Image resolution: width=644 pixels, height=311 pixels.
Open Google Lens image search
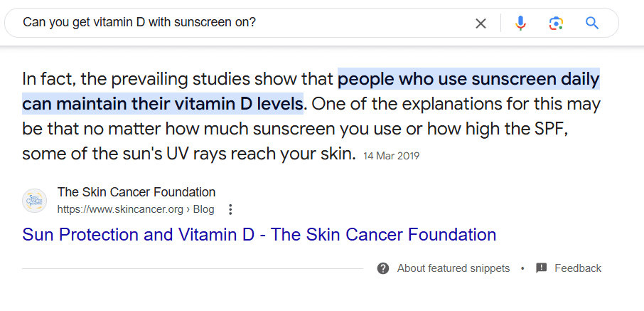point(556,23)
